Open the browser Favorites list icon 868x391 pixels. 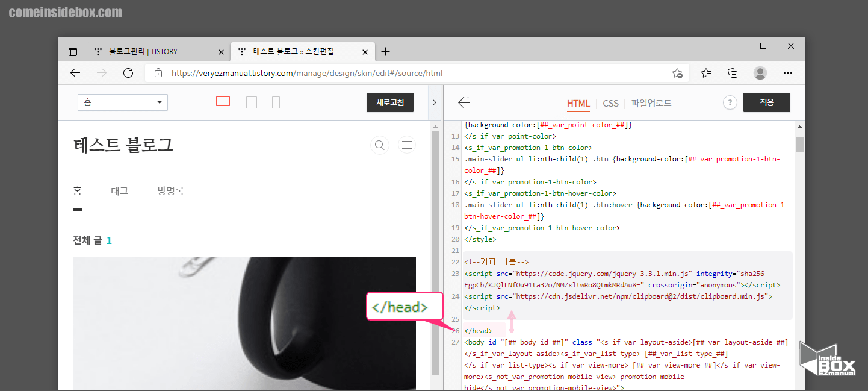[706, 73]
